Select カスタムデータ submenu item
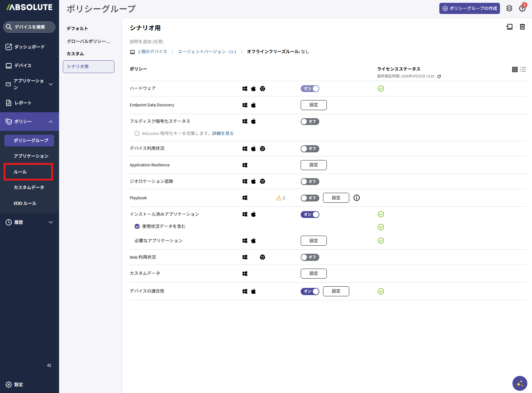 [x=29, y=187]
